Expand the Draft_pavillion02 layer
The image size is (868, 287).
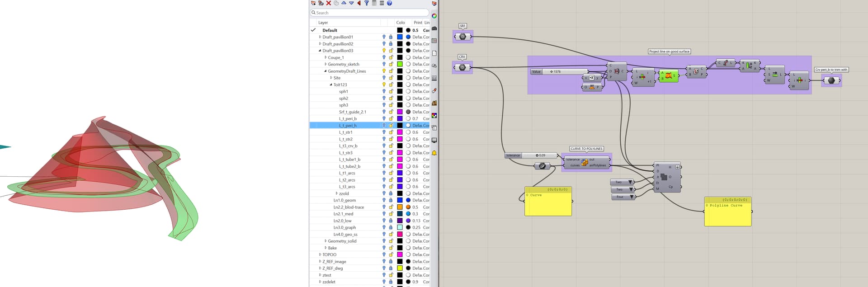coord(320,44)
